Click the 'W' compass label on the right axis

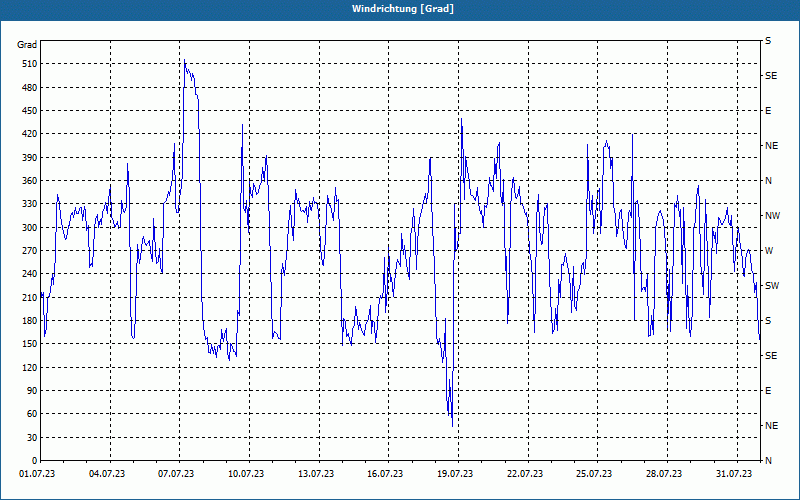769,251
